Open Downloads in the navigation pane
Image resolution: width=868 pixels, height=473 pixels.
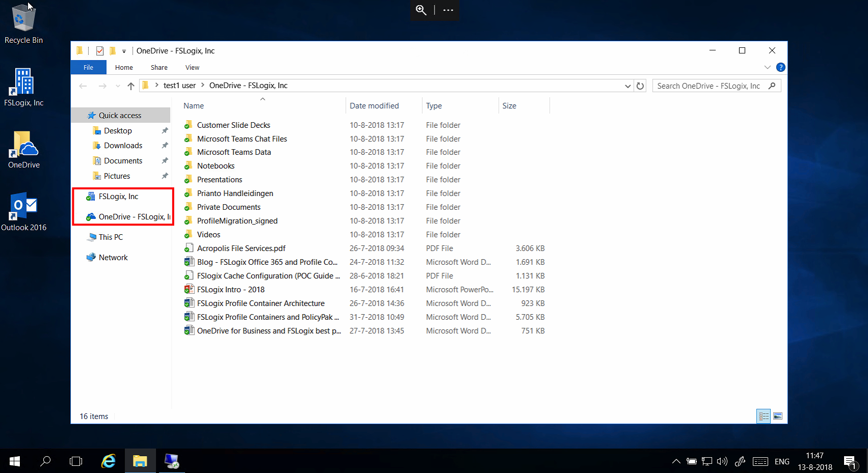[123, 146]
